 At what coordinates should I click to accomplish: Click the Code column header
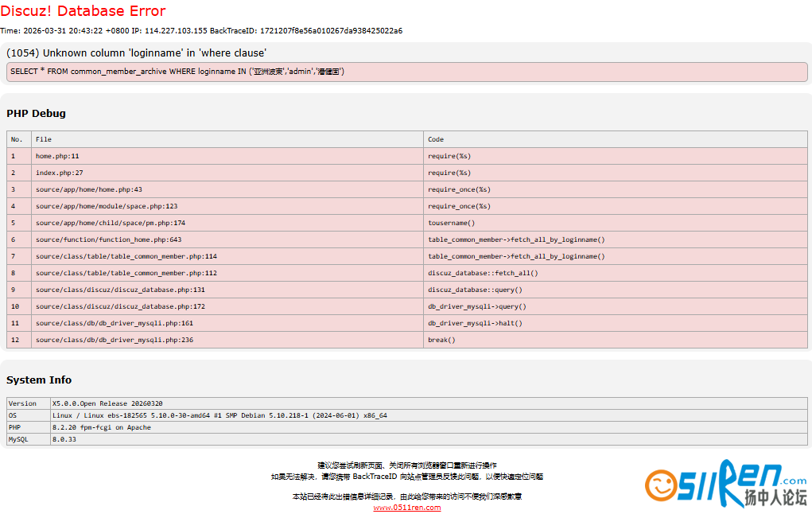(616, 139)
